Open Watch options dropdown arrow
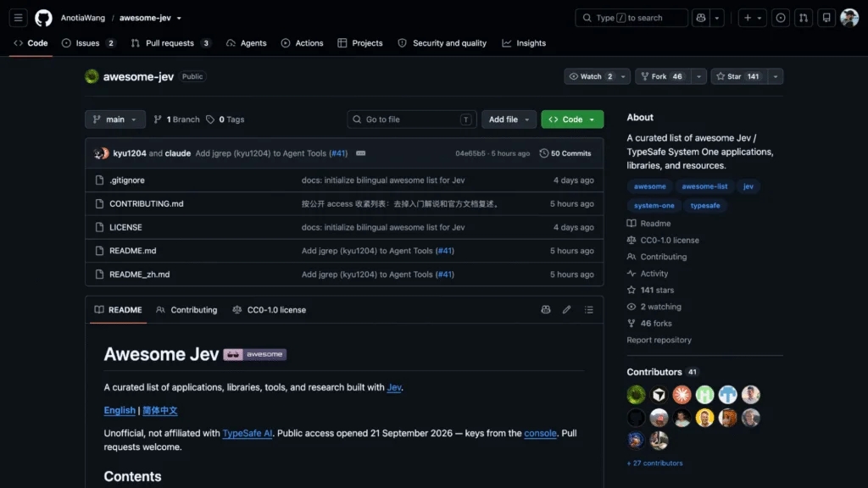The width and height of the screenshot is (868, 488). [623, 76]
